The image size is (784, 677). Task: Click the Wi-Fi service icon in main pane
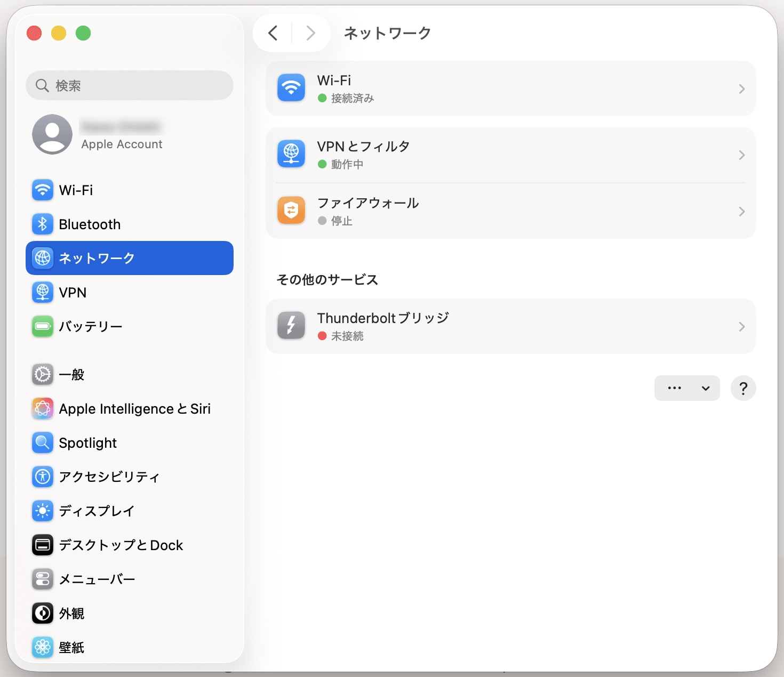click(291, 88)
